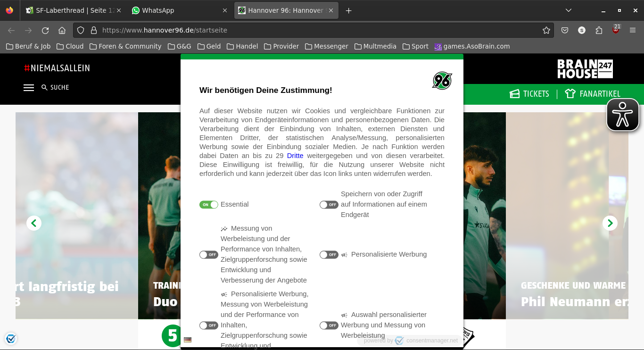Viewport: 644px width, 350px height.
Task: Click the extension icon with badge 21
Action: point(616,30)
